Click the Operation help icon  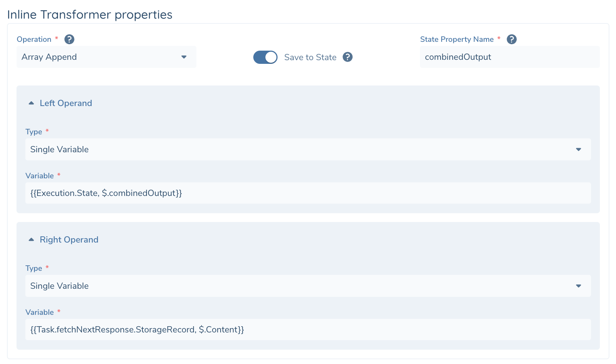pos(70,39)
